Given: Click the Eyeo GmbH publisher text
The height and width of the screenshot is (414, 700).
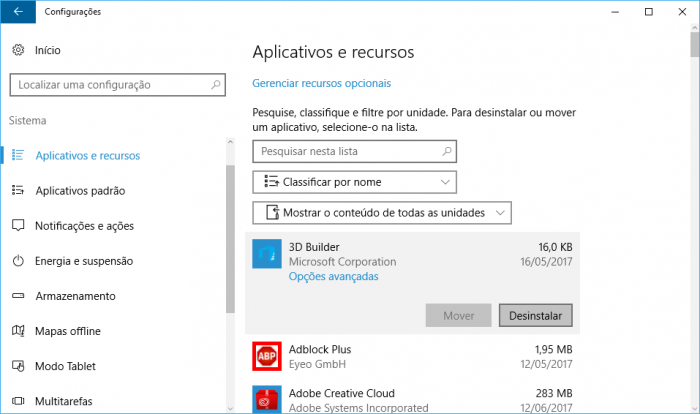Looking at the screenshot, I should point(317,364).
